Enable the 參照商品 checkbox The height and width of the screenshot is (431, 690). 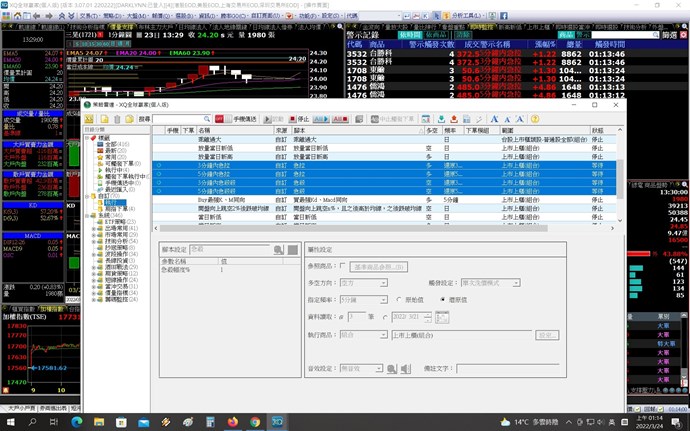343,267
